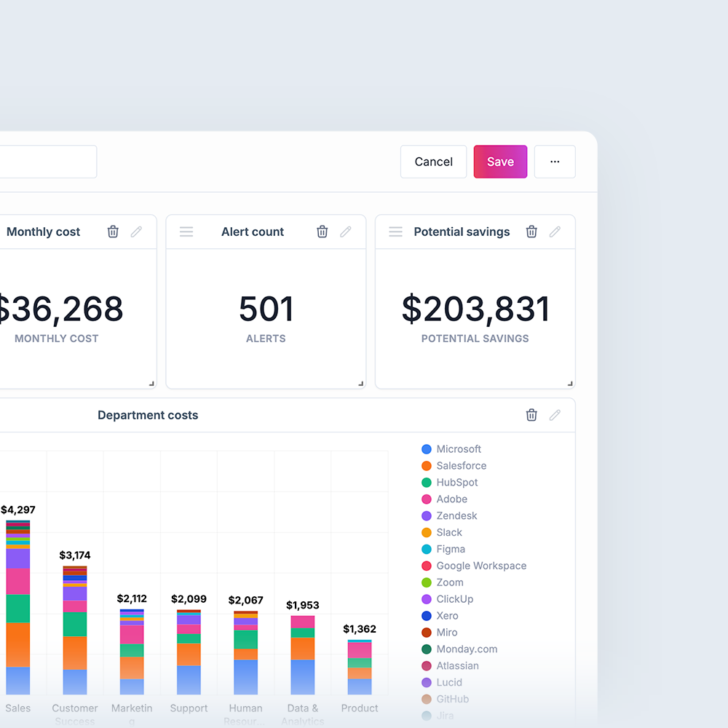Viewport: 728px width, 728px height.
Task: Delete the Monthly cost widget
Action: [x=113, y=232]
